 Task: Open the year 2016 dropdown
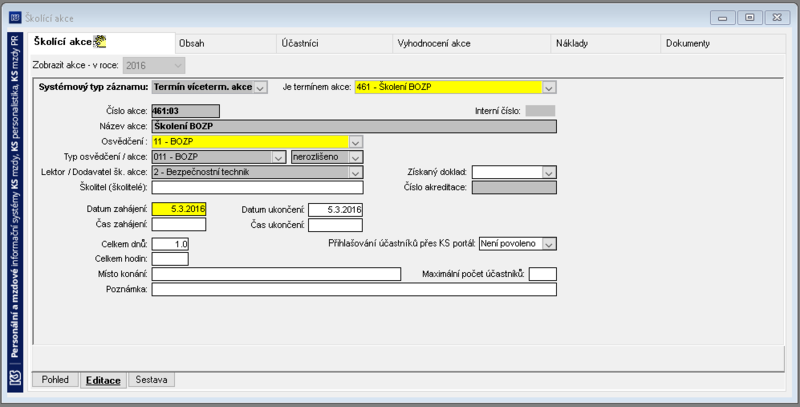point(178,65)
